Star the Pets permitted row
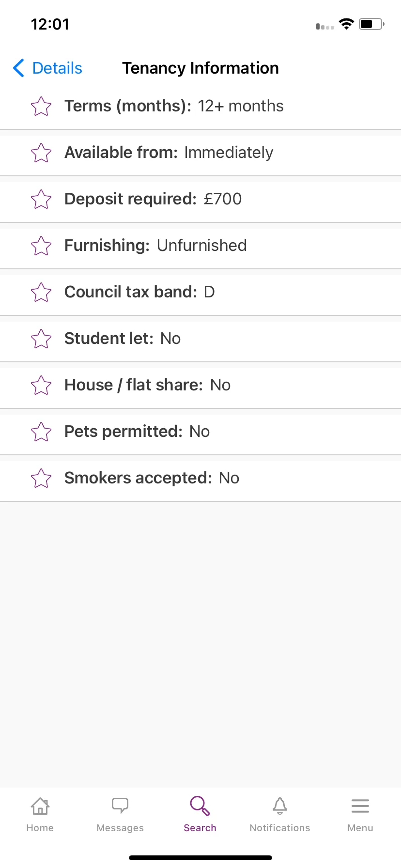401x868 pixels. [41, 432]
